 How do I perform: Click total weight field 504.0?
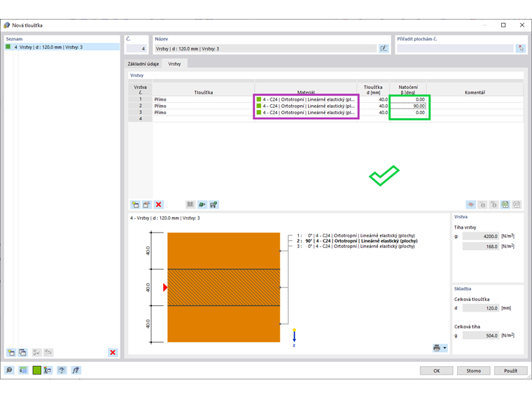point(481,335)
